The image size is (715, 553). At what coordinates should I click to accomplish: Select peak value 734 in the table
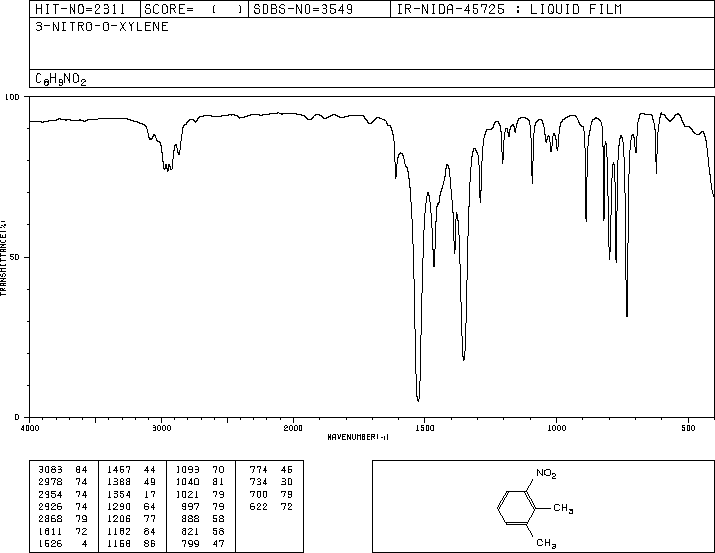click(x=259, y=482)
